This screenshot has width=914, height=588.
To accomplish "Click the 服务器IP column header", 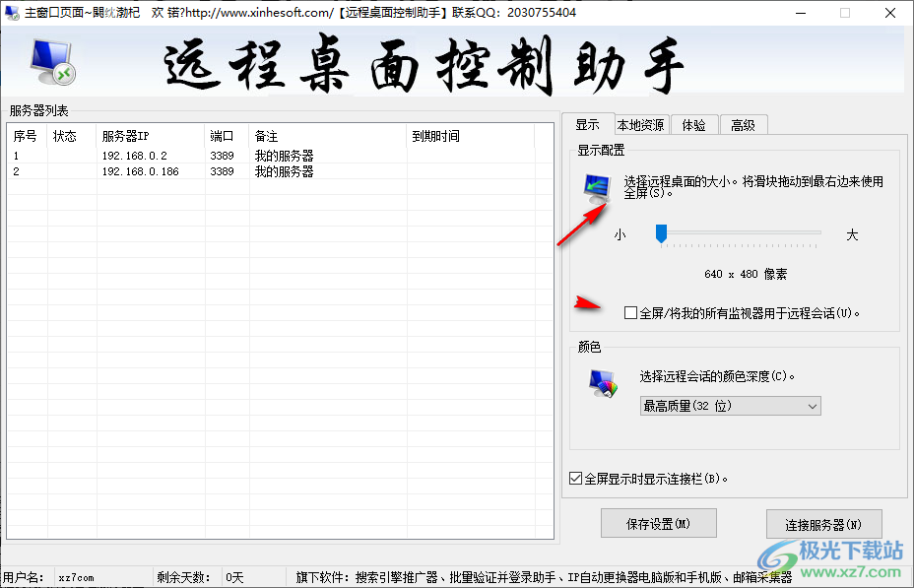I will (126, 136).
